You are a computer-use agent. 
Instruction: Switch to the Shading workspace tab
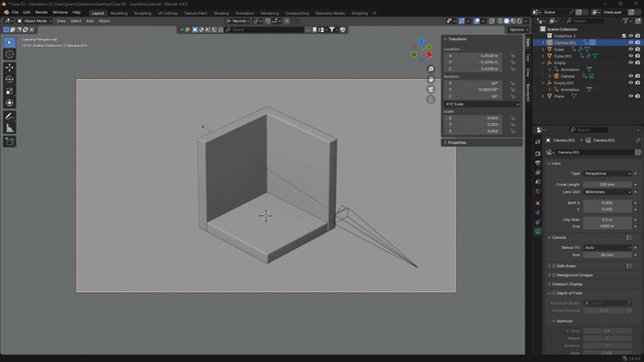[222, 13]
